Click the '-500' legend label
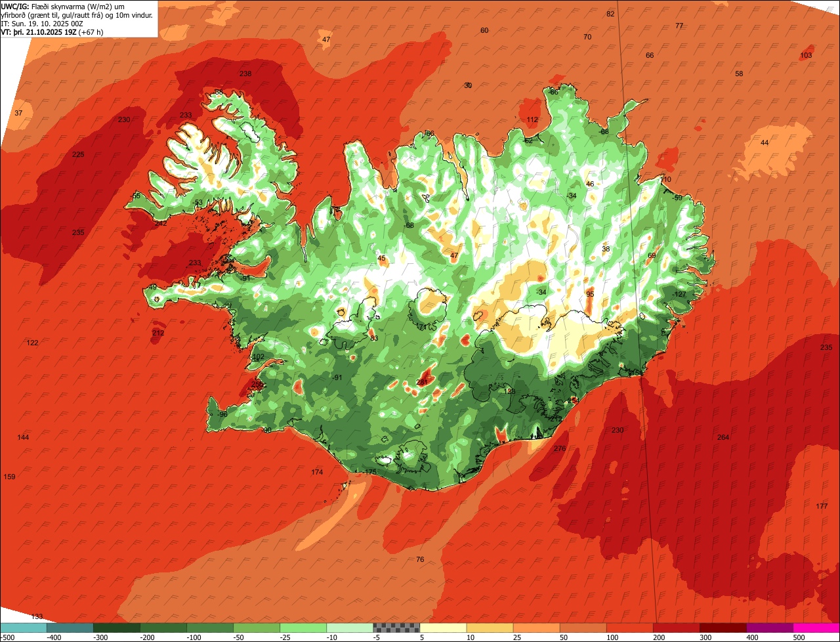This screenshot has height=642, width=840. pos(8,637)
